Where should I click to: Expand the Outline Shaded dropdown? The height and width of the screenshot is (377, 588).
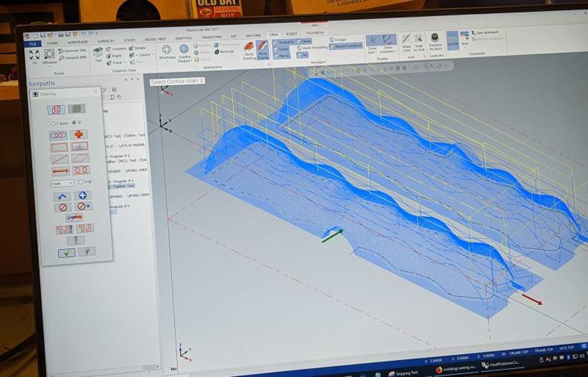tap(184, 62)
